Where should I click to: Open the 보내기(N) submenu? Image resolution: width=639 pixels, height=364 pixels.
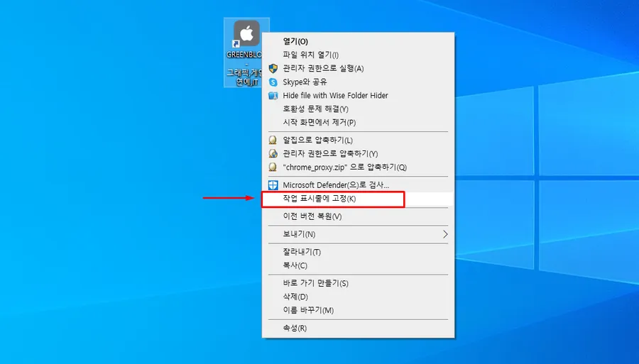tap(358, 234)
